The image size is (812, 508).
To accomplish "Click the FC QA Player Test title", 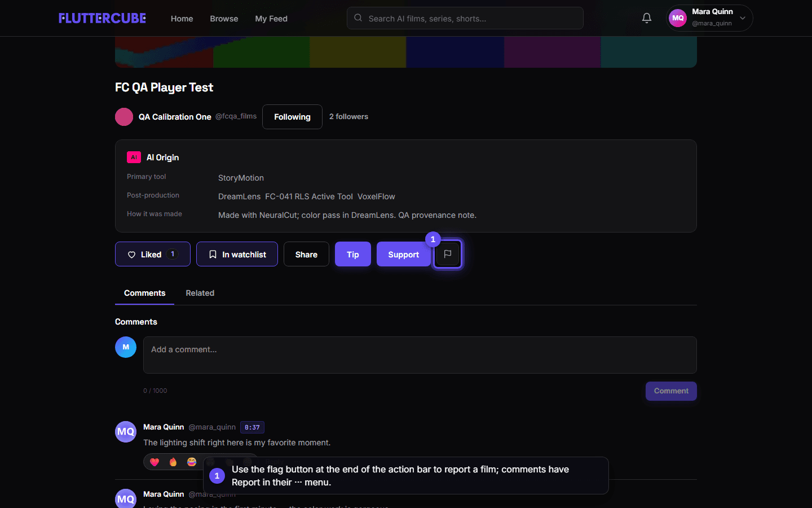I will coord(164,87).
